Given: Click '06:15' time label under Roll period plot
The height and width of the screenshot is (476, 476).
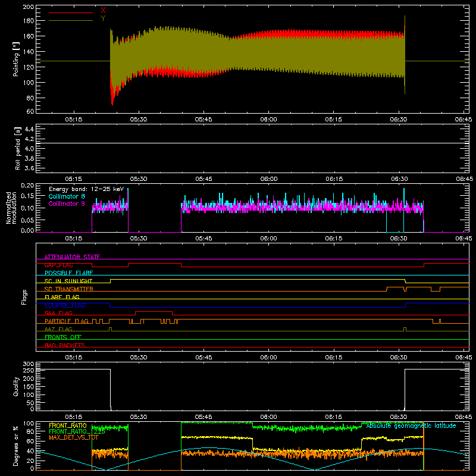Looking at the screenshot, I should [334, 179].
